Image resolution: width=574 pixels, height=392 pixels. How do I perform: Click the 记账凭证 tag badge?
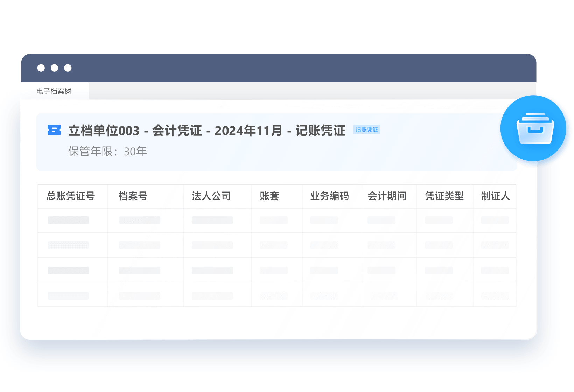(366, 129)
